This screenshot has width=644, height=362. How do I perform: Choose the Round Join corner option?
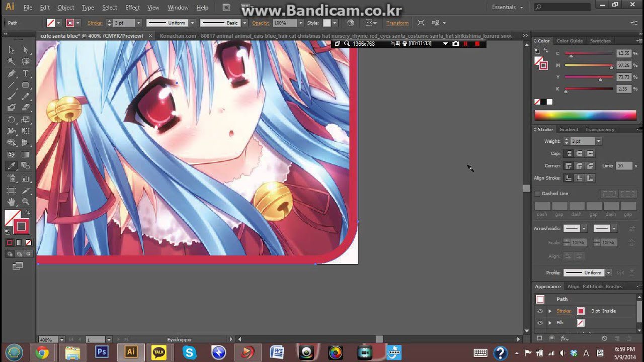click(x=579, y=165)
